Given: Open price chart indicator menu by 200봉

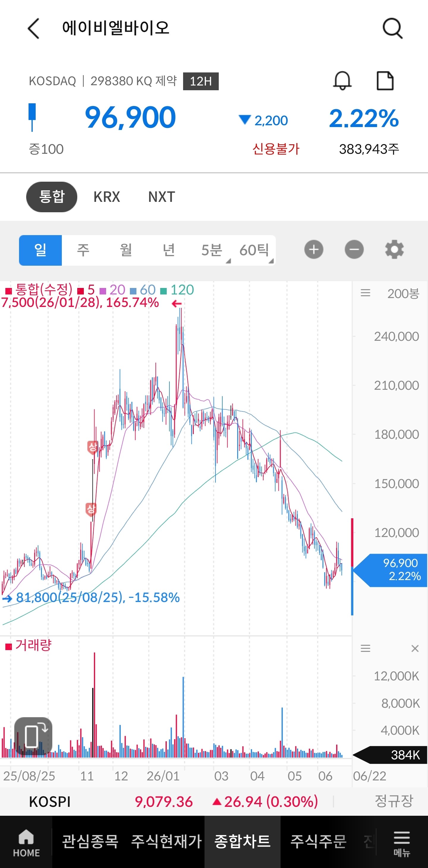Looking at the screenshot, I should (365, 293).
